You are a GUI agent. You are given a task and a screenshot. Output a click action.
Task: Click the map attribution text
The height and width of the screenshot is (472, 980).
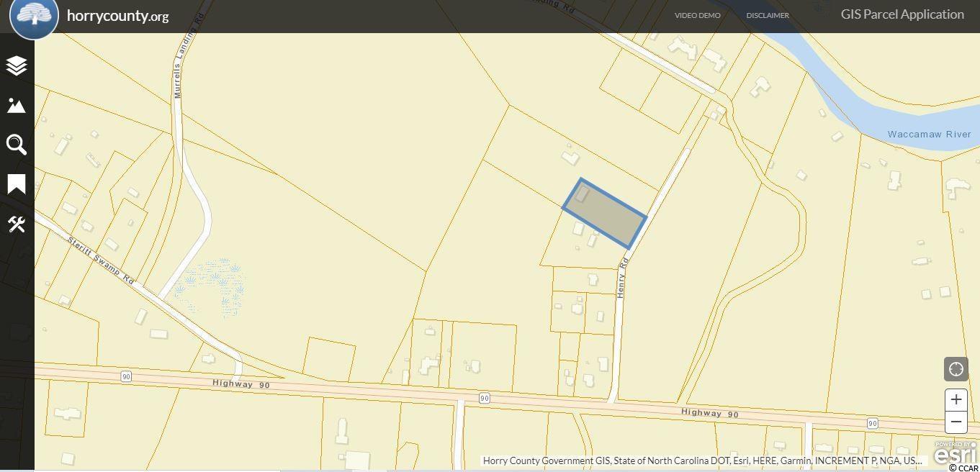(703, 460)
